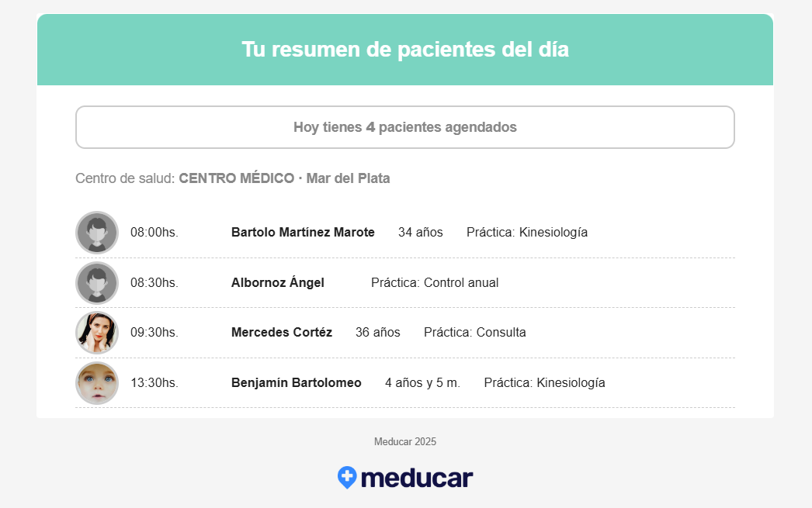Select patient name Mercedes Cortéz
The image size is (812, 508).
(x=282, y=332)
